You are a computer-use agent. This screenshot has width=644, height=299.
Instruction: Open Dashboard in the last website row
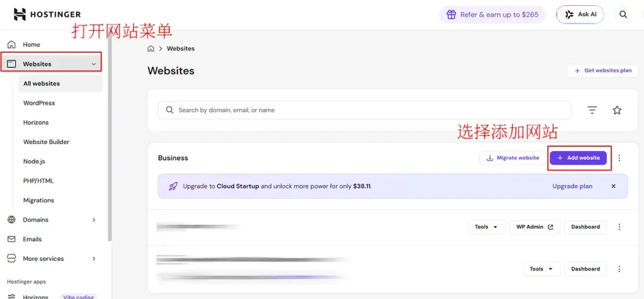tap(586, 269)
